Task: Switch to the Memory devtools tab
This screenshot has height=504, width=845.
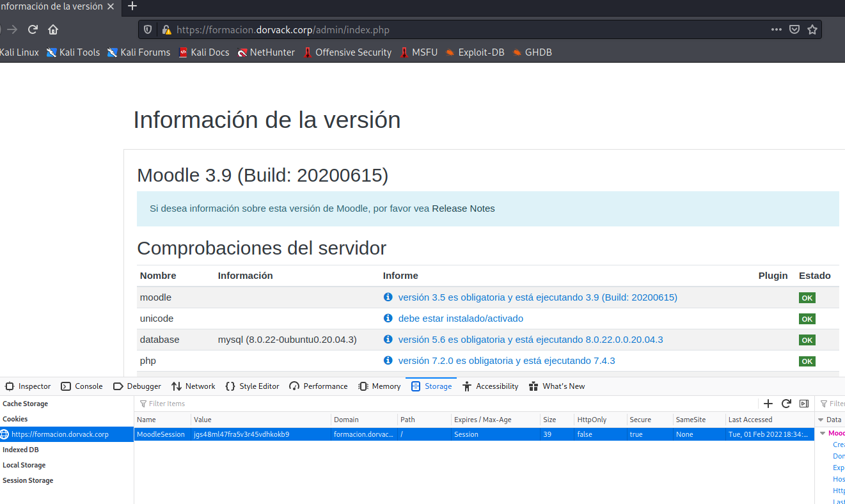Action: pos(379,386)
